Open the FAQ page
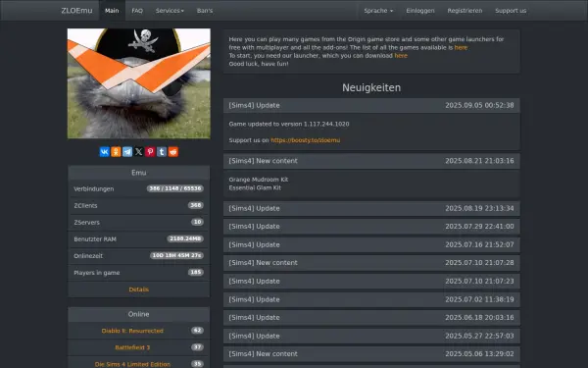Screen dimensions: 588x368 point(137,11)
